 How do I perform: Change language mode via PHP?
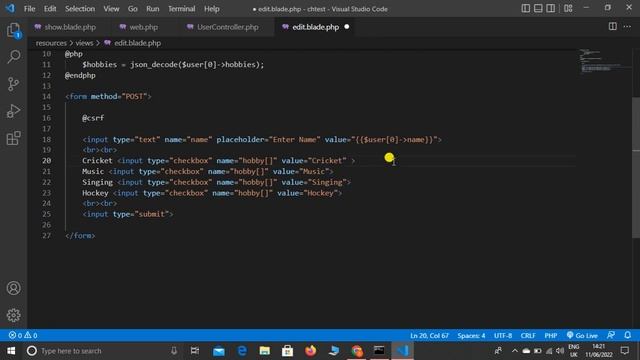click(x=551, y=335)
